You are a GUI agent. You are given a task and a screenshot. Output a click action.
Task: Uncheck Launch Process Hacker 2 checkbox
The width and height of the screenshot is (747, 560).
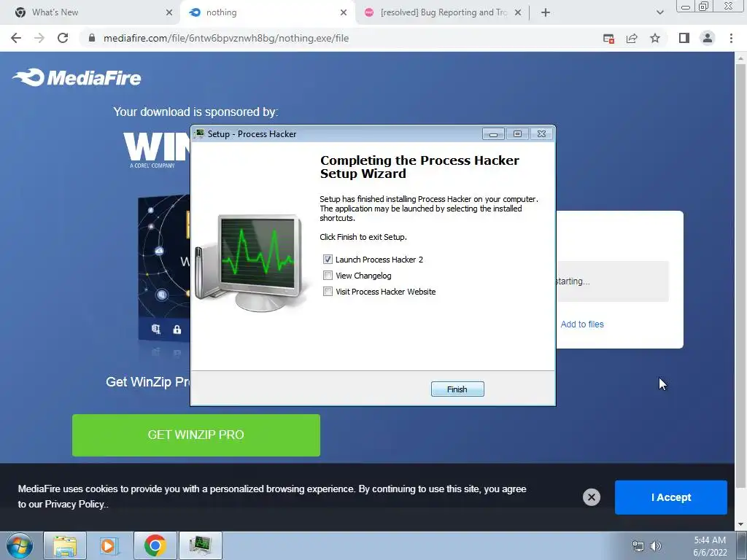coord(328,260)
